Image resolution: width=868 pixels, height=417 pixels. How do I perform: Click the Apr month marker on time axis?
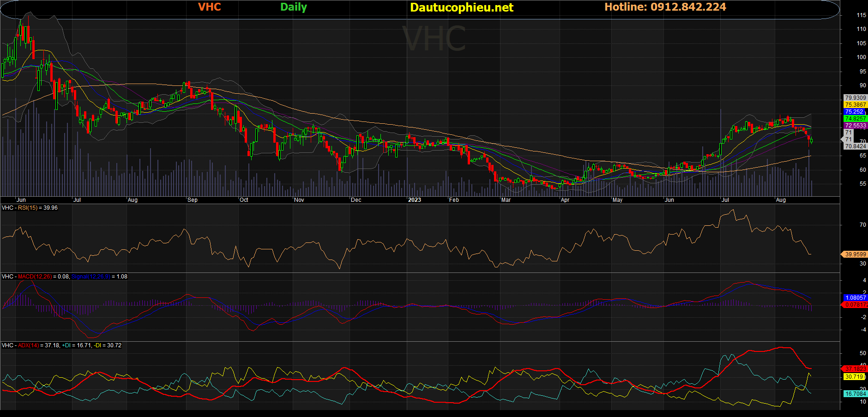coord(565,200)
